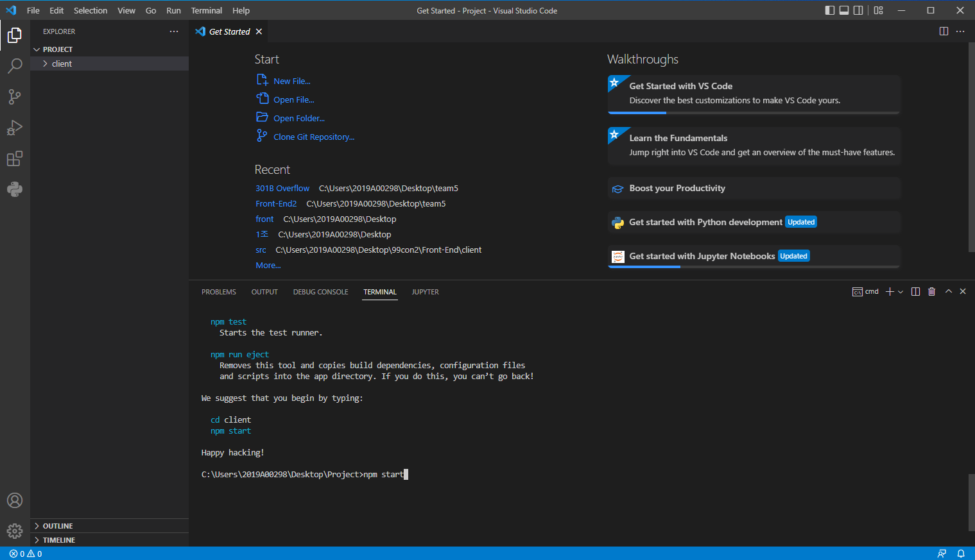Expand the client folder
975x560 pixels.
109,64
